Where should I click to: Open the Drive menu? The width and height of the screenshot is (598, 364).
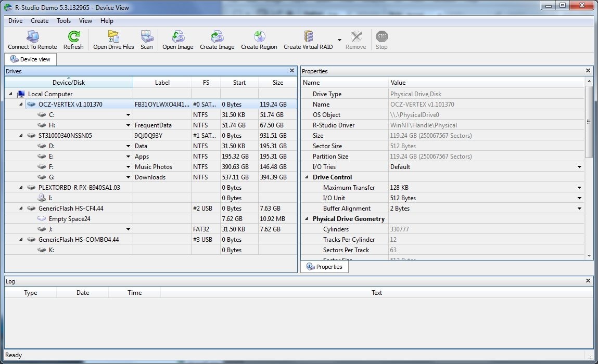15,21
